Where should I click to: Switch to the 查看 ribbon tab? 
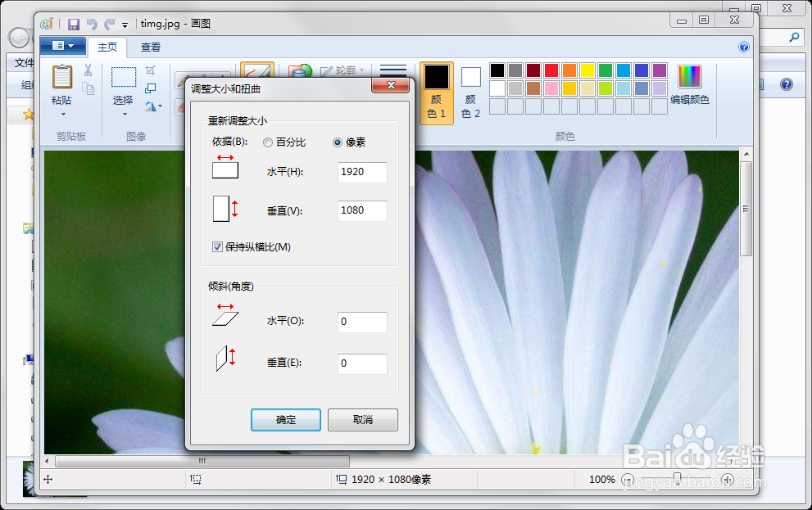tap(151, 47)
